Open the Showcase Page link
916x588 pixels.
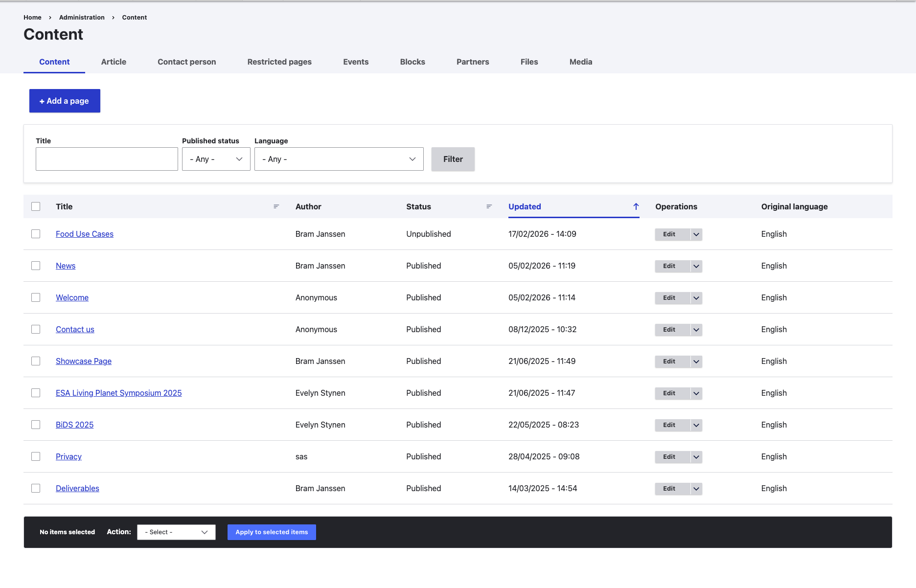click(x=84, y=361)
